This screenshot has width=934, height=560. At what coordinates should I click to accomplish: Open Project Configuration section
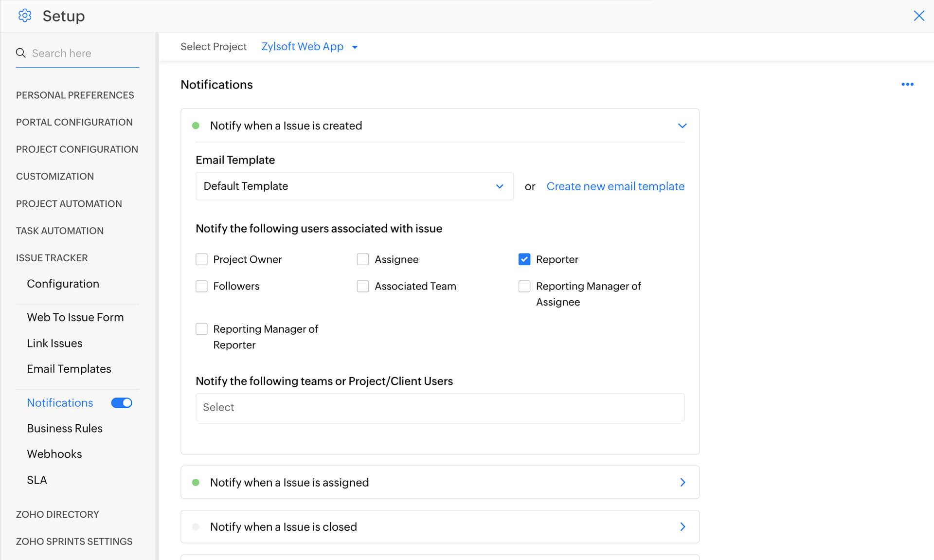(x=77, y=149)
